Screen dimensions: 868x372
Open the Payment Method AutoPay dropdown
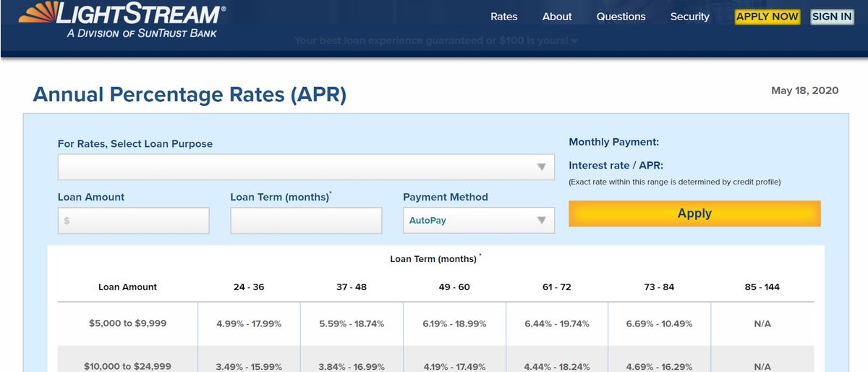(x=479, y=221)
